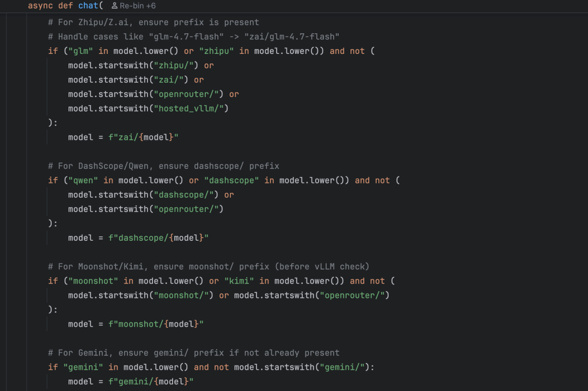Click the "zhipu" string in the if condition
The width and height of the screenshot is (588, 391).
click(216, 51)
